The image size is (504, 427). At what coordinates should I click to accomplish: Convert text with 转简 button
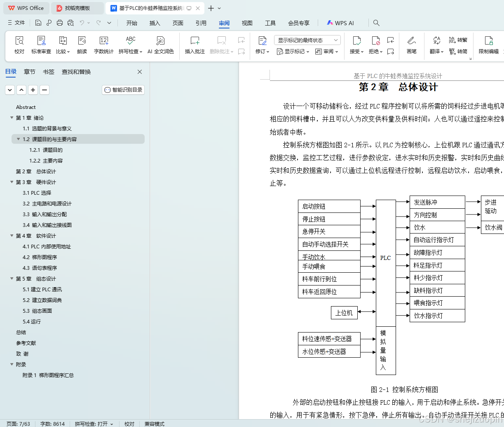(x=458, y=52)
